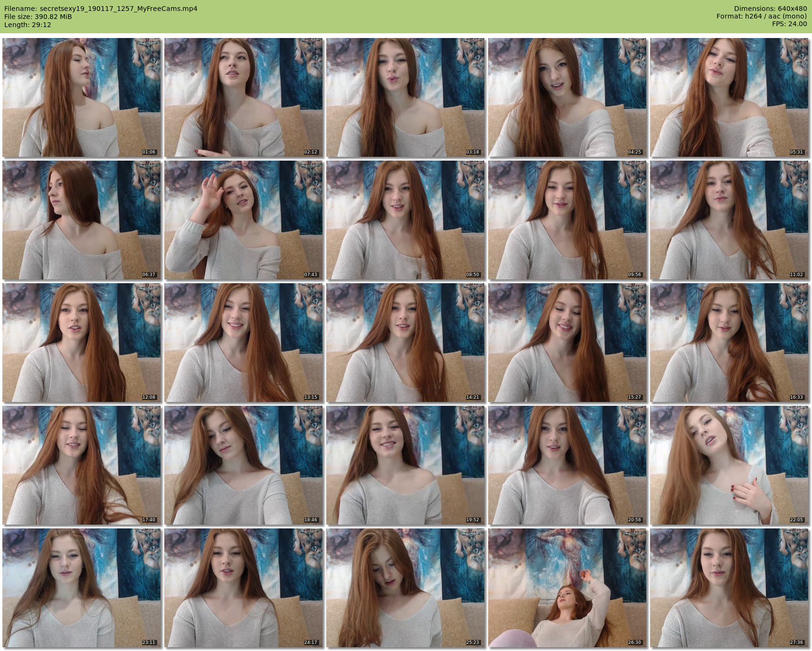Viewport: 812px width, 651px height.
Task: Select the FPS 24.00 text
Action: pos(789,24)
